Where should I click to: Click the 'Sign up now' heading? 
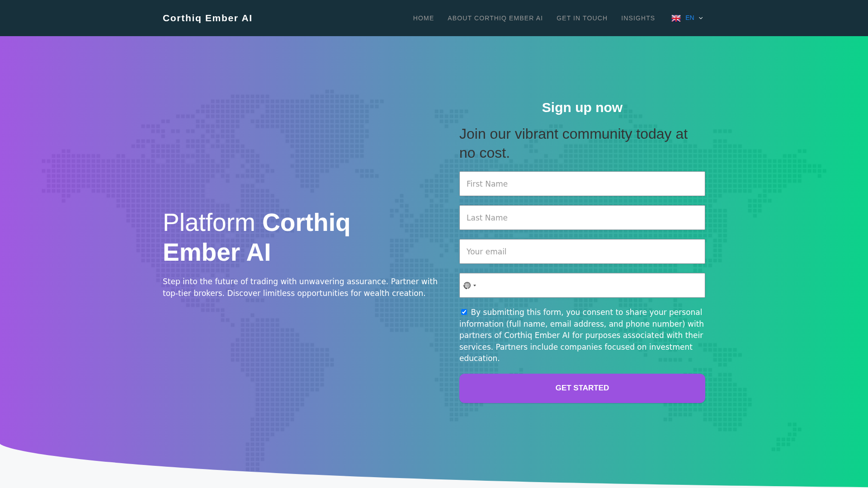pos(582,108)
